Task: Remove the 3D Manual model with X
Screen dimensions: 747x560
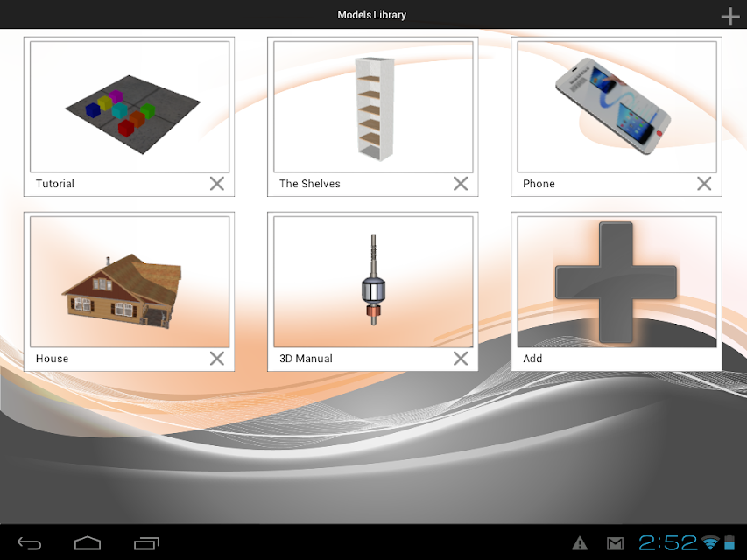Action: click(x=461, y=359)
